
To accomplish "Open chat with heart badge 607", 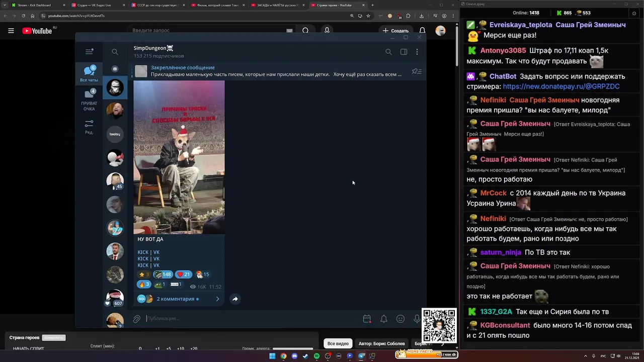I will tap(115, 298).
